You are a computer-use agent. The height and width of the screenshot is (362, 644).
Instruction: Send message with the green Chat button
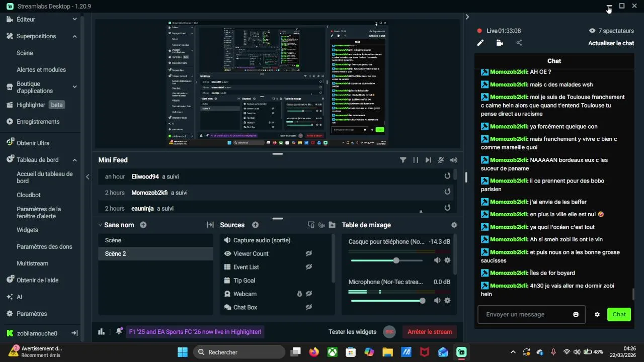pyautogui.click(x=619, y=314)
